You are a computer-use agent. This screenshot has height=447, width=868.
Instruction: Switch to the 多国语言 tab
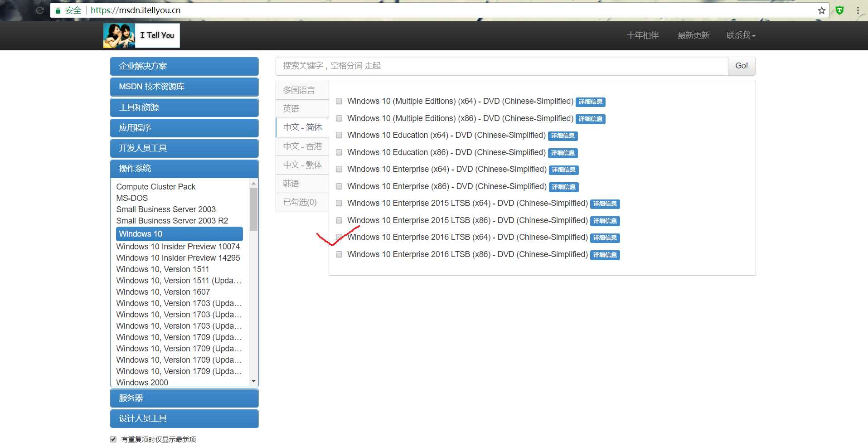point(302,90)
